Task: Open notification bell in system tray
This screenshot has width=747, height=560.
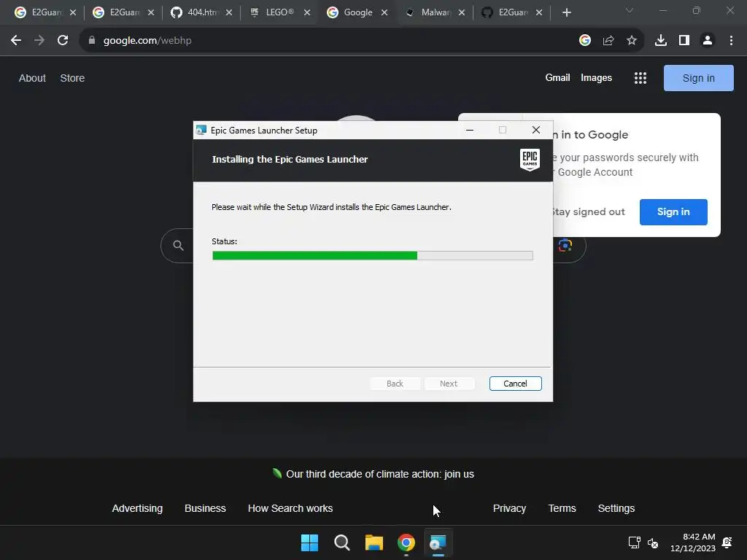Action: coord(727,542)
